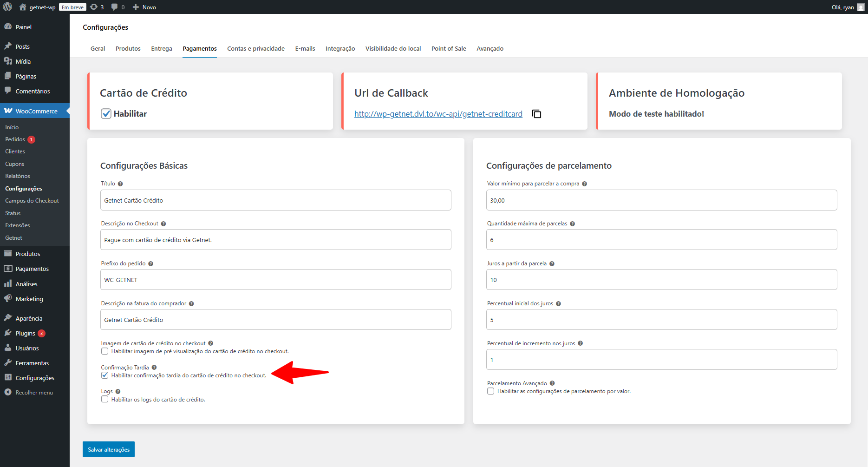Screen dimensions: 868x467
Task: Click the Valor mínimo para parcelar field
Action: tap(662, 200)
